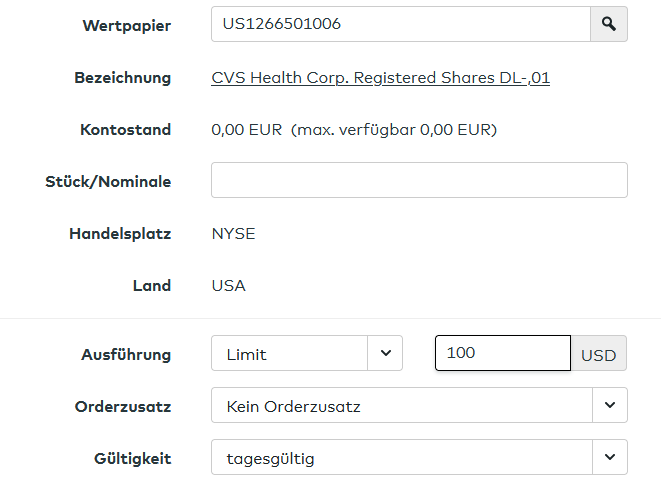Open the Ausführung Limit dropdown

(290, 354)
